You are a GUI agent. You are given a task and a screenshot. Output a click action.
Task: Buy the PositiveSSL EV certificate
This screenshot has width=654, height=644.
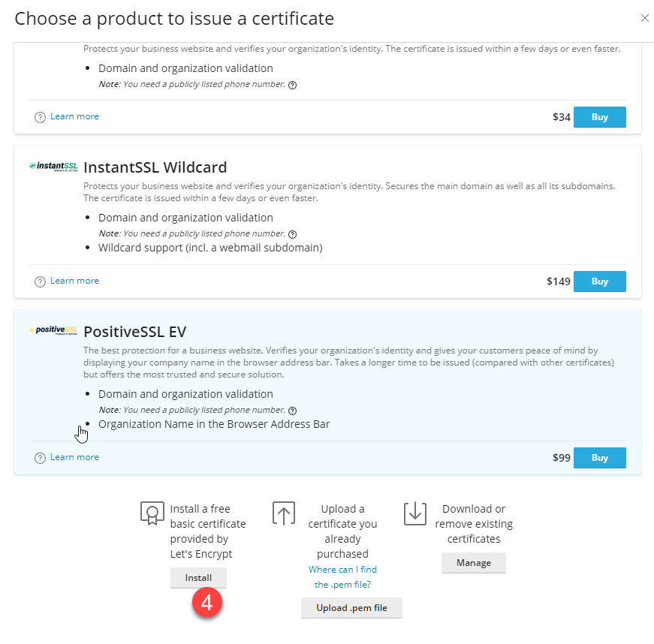coord(599,458)
